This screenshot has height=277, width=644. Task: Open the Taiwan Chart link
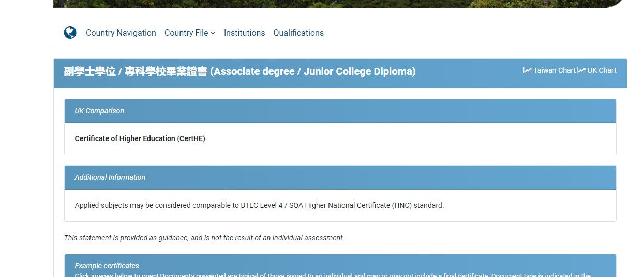point(550,70)
